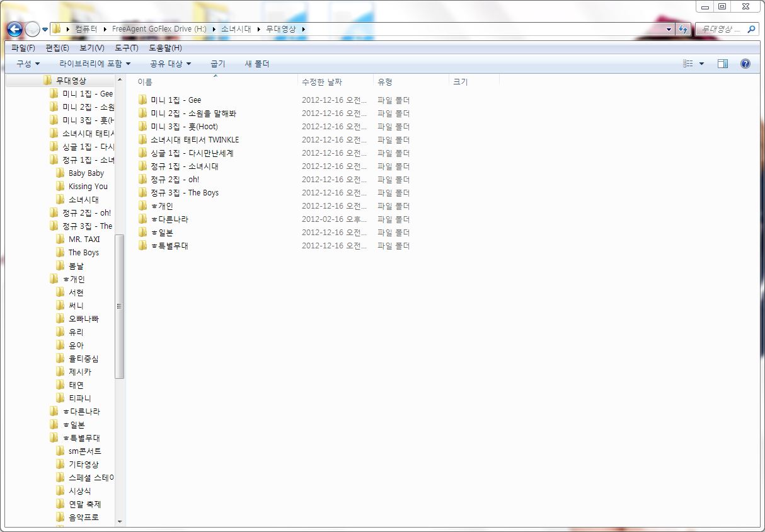This screenshot has height=532, width=765.
Task: Open the 공유 대상 dropdown
Action: (x=170, y=64)
